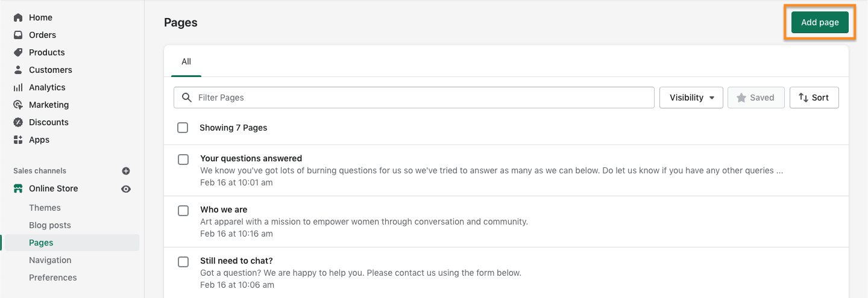Screen dimensions: 868x298
Task: Open Navigation in the sidebar
Action: pos(50,260)
